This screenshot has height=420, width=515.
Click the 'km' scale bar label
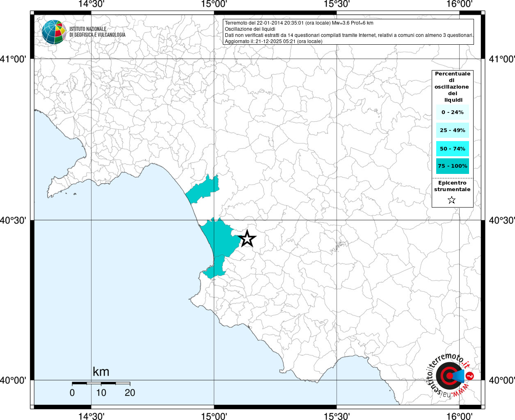point(101,372)
